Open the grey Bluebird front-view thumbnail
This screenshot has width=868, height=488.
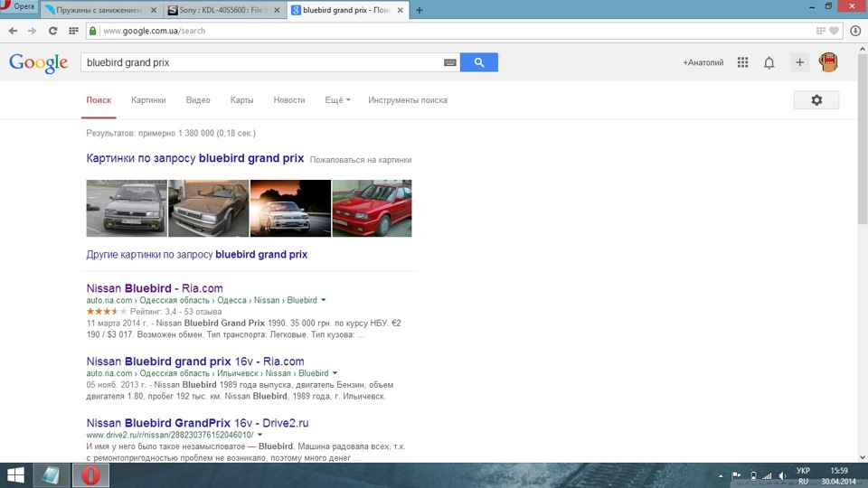tap(127, 208)
